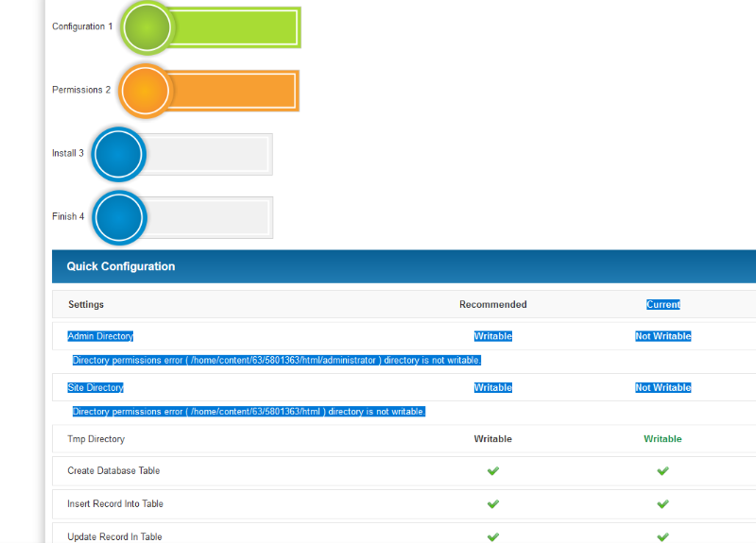The width and height of the screenshot is (756, 543).
Task: Click the highlighted Admin Directory label
Action: click(100, 336)
